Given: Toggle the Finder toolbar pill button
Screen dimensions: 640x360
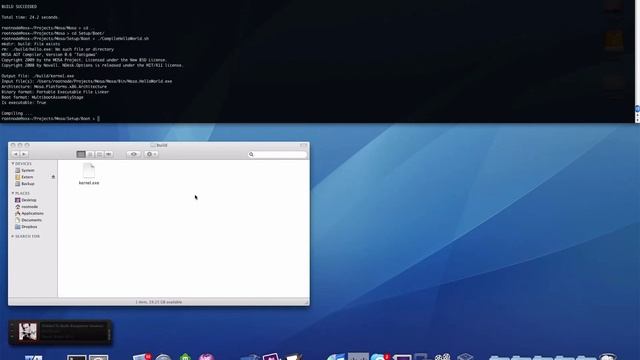Looking at the screenshot, I should coord(303,145).
